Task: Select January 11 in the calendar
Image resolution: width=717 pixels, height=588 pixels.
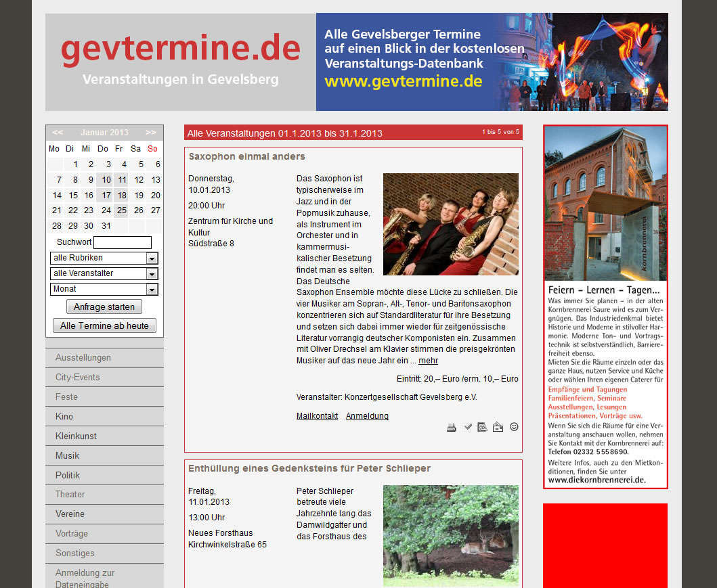Action: click(122, 180)
